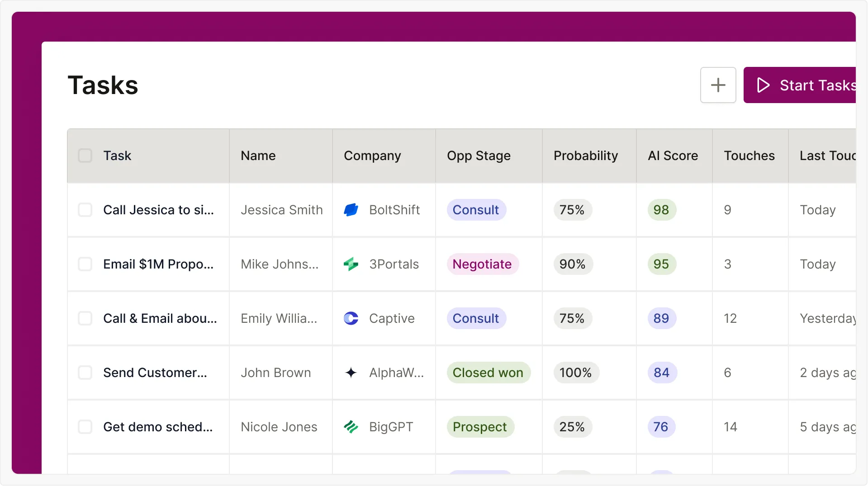The width and height of the screenshot is (868, 486).
Task: Click the Probability column header
Action: point(586,155)
